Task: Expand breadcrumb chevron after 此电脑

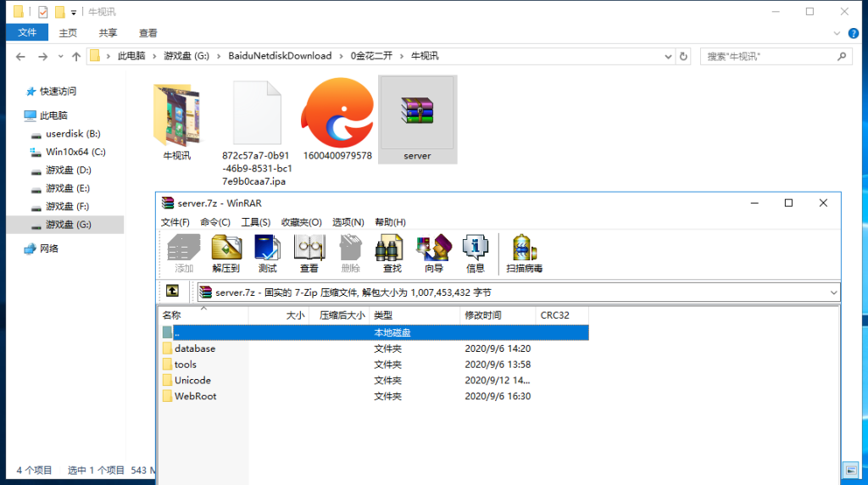Action: [154, 56]
